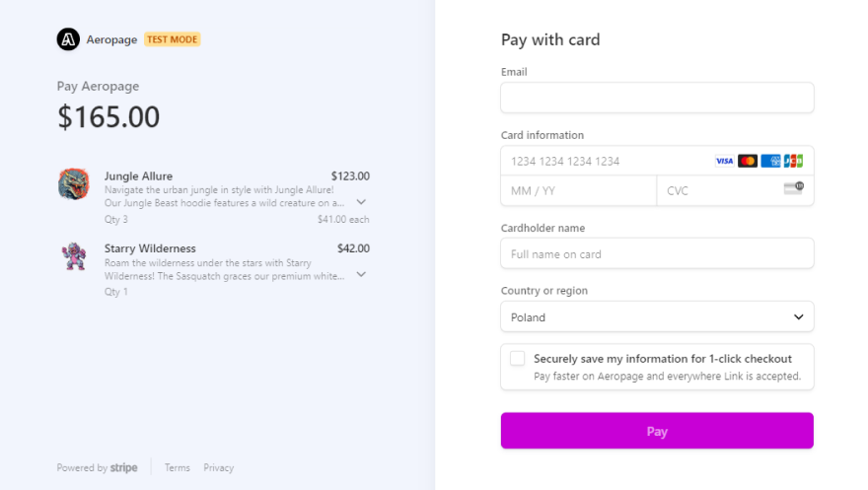Select the Cardholder name field

pyautogui.click(x=657, y=253)
